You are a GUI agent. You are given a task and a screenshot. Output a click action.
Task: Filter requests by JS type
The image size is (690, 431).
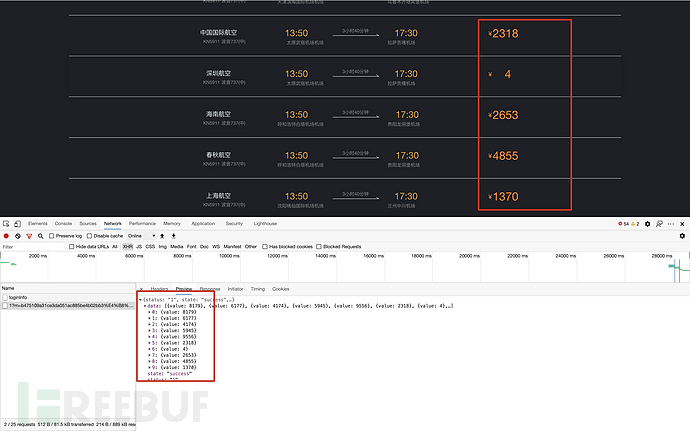point(139,247)
